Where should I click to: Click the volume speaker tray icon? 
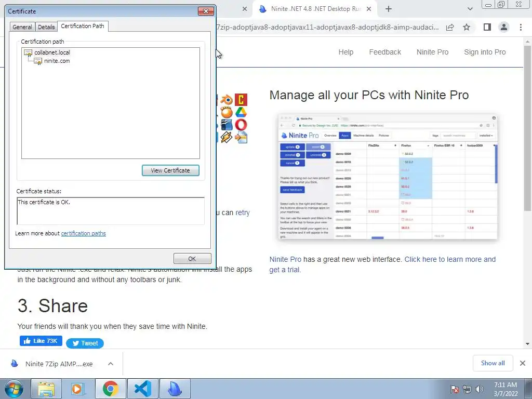click(480, 389)
